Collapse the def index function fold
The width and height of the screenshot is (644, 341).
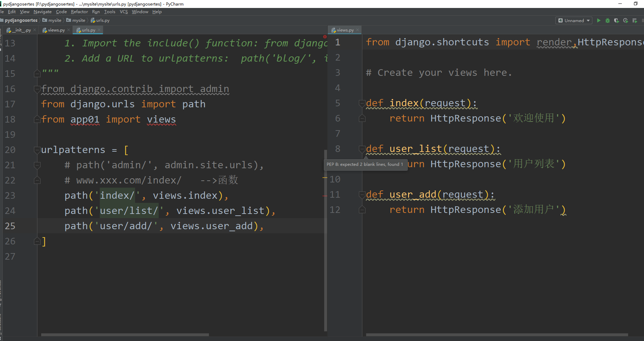pos(362,103)
